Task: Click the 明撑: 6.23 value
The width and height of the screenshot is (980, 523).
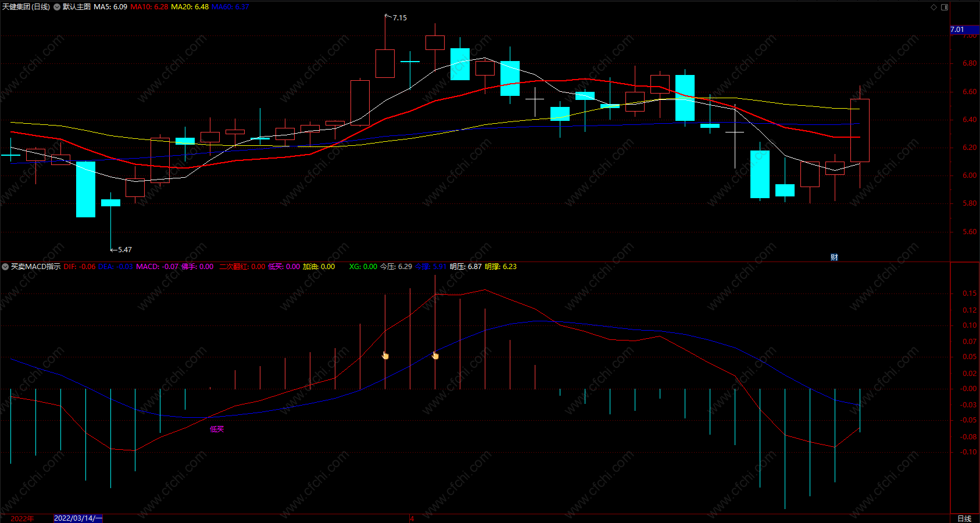Action: 500,267
